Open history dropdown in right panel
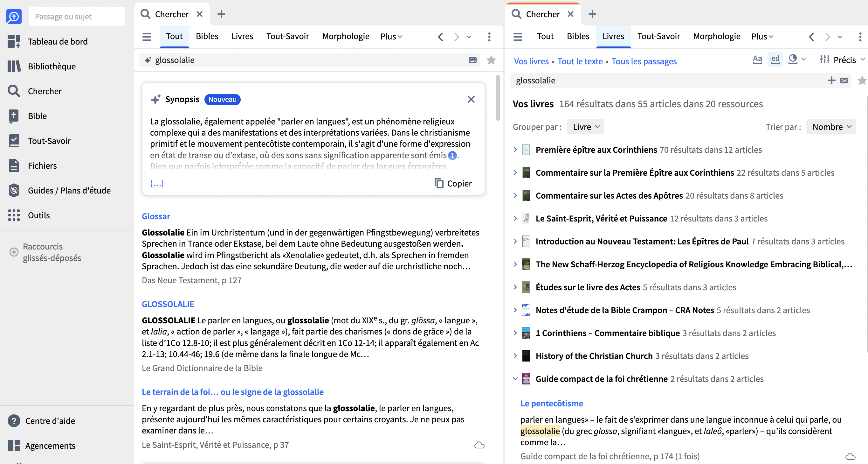 coord(840,37)
